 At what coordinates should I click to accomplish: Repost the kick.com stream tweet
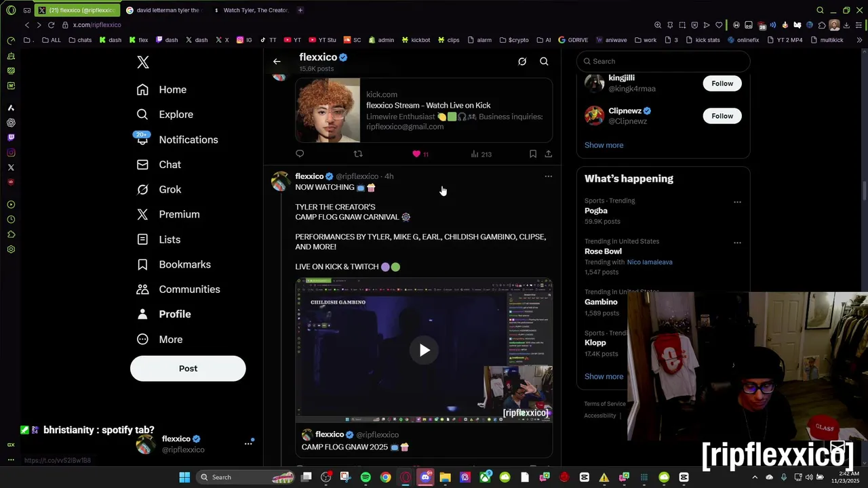point(358,154)
